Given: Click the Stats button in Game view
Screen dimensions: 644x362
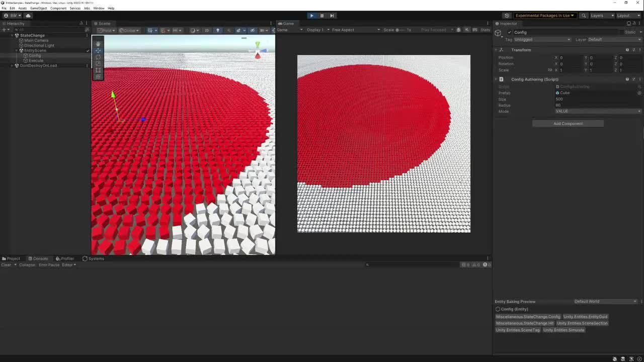Looking at the screenshot, I should click(x=485, y=30).
